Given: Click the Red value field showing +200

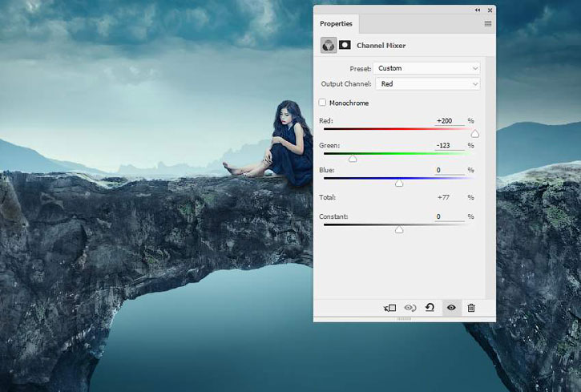Looking at the screenshot, I should point(446,121).
